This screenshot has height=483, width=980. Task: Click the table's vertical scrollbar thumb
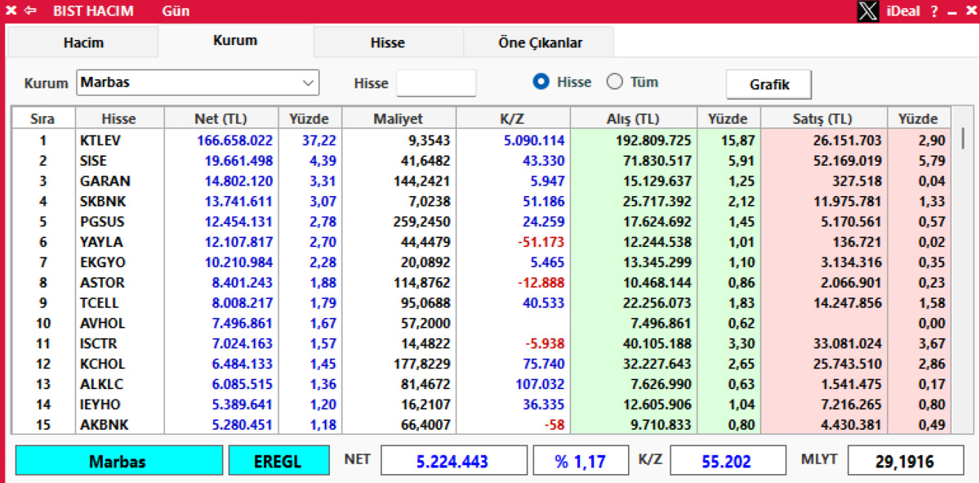click(x=964, y=137)
